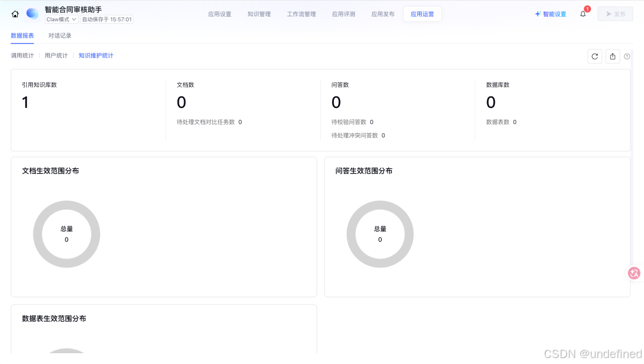Go to the home page icon

15,14
